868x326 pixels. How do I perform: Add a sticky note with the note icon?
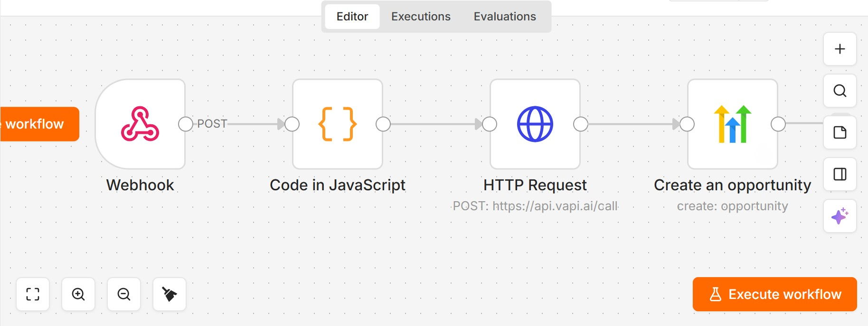point(840,132)
